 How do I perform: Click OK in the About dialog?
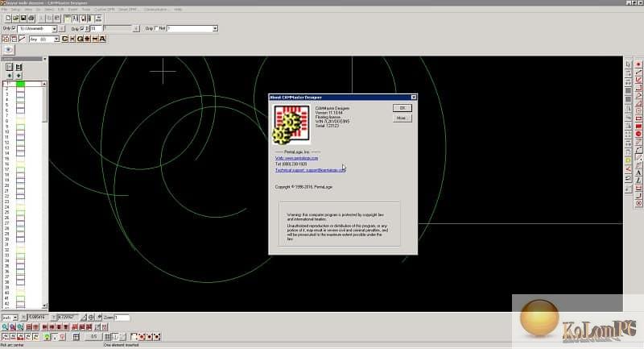pos(402,108)
